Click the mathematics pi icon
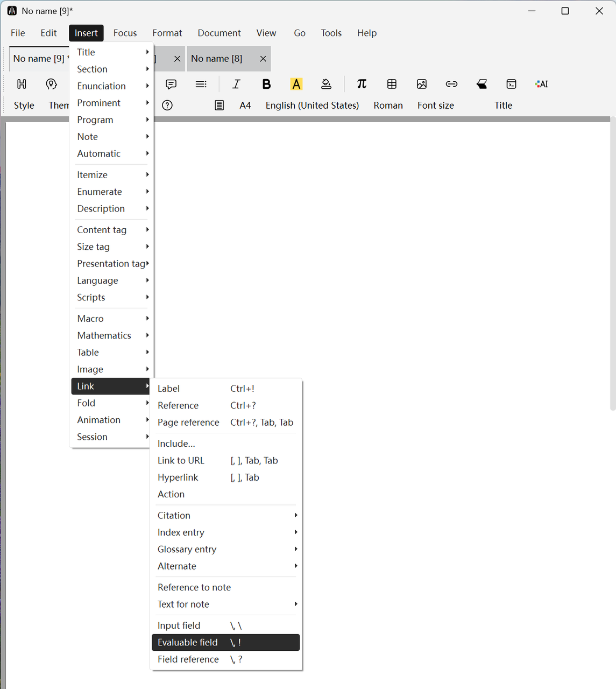The height and width of the screenshot is (689, 616). click(362, 84)
